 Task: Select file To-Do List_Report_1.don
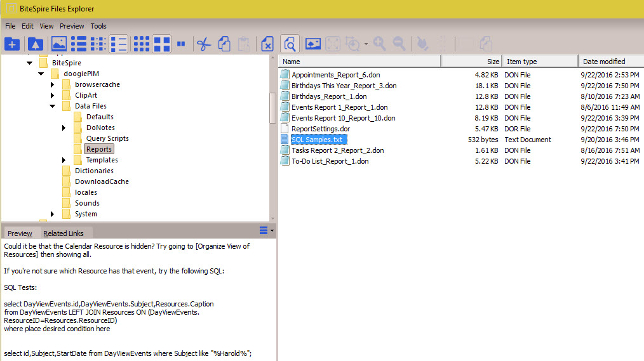coord(330,161)
